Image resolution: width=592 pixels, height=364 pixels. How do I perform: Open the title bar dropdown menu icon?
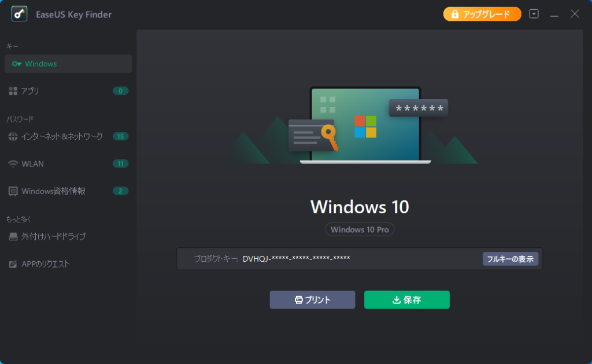(534, 14)
